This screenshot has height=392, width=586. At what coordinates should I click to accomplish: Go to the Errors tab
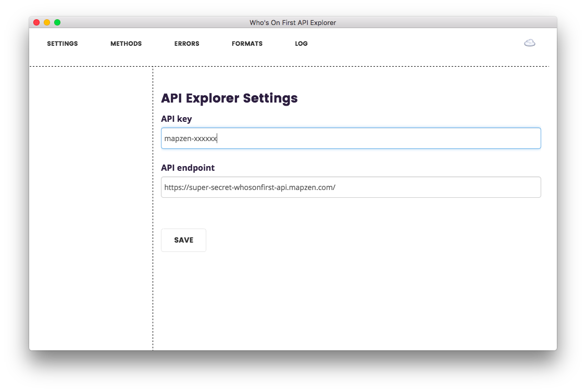[x=186, y=44]
